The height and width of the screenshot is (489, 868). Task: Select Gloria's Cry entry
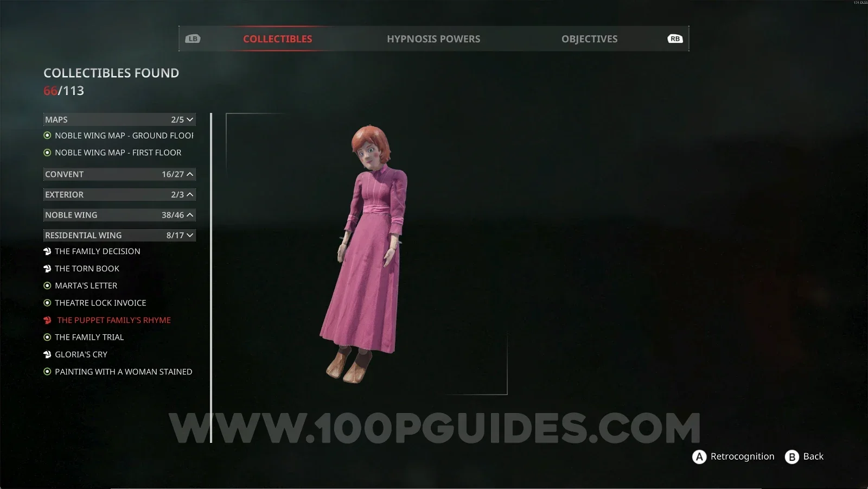click(81, 354)
